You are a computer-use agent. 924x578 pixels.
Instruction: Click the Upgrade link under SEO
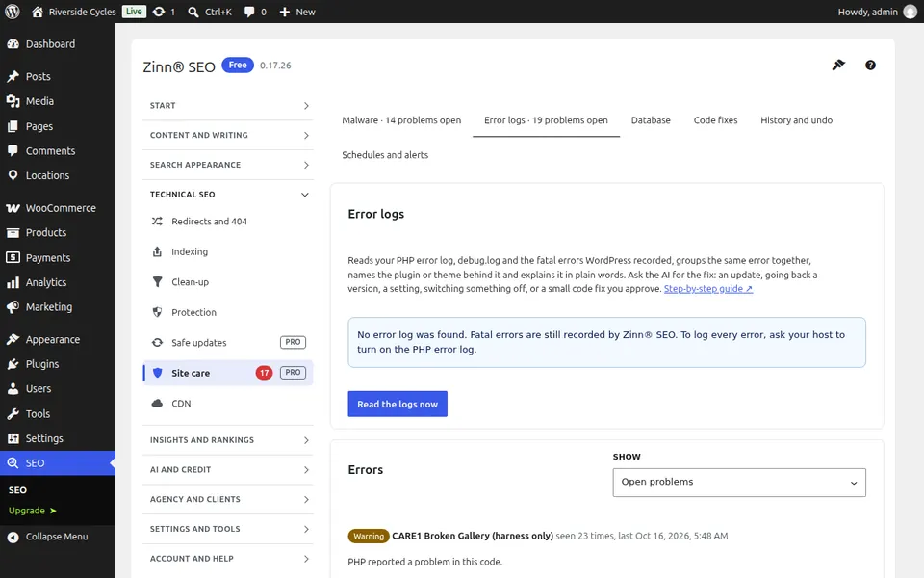tap(33, 511)
